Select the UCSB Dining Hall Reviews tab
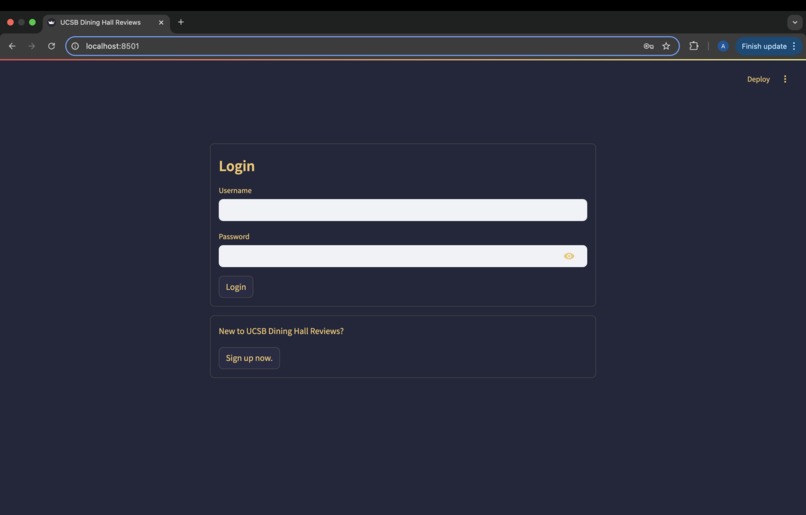This screenshot has height=515, width=806. [x=106, y=23]
